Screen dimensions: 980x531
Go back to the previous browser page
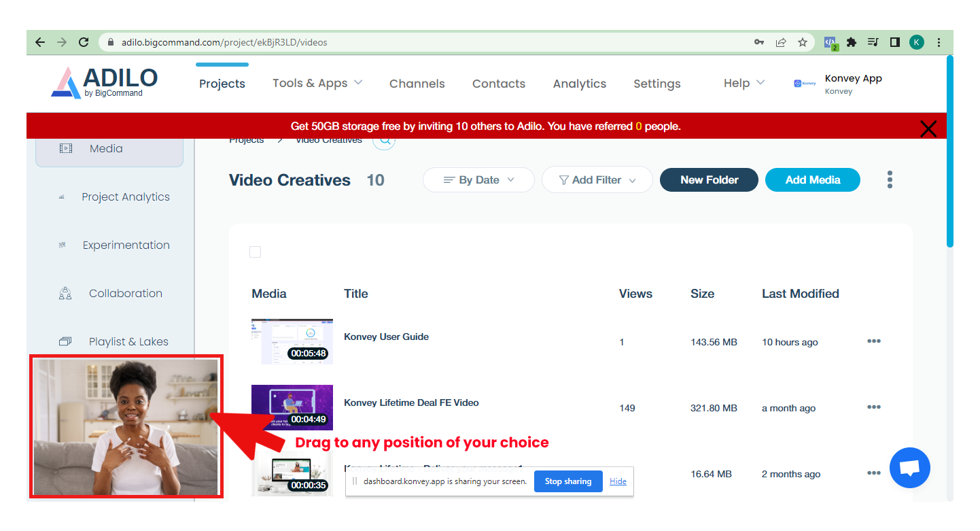pyautogui.click(x=40, y=42)
